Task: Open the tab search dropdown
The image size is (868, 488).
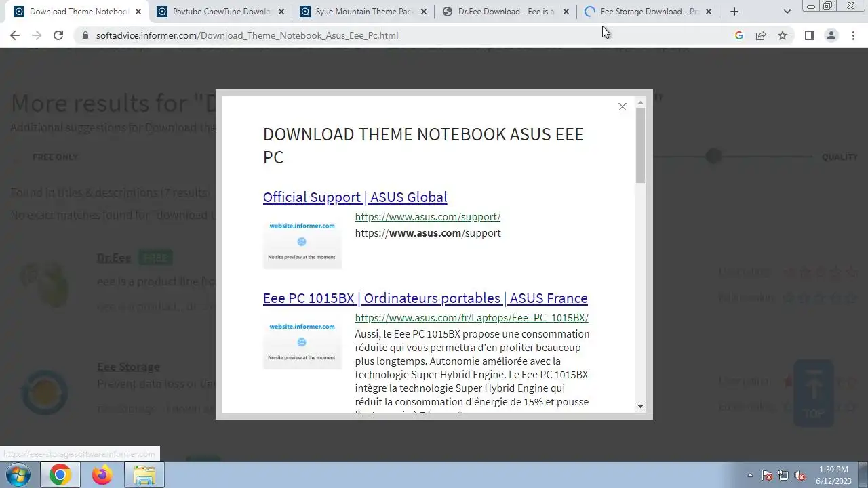Action: click(x=787, y=12)
